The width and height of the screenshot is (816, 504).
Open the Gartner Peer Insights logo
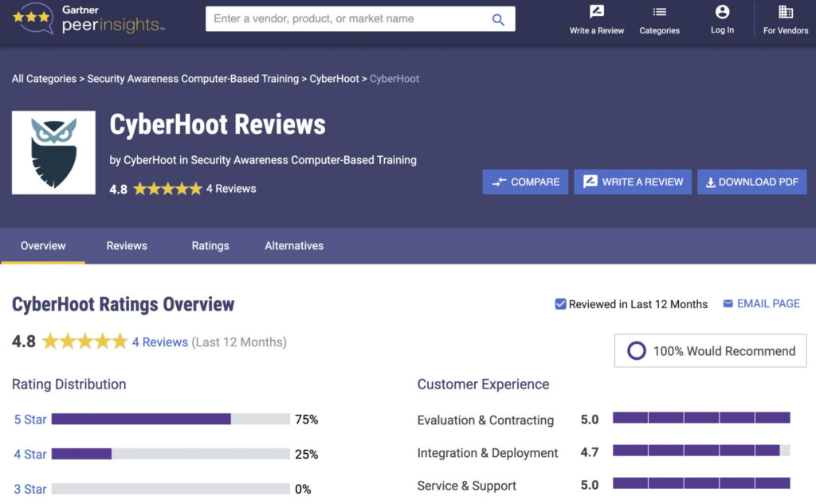[x=88, y=19]
